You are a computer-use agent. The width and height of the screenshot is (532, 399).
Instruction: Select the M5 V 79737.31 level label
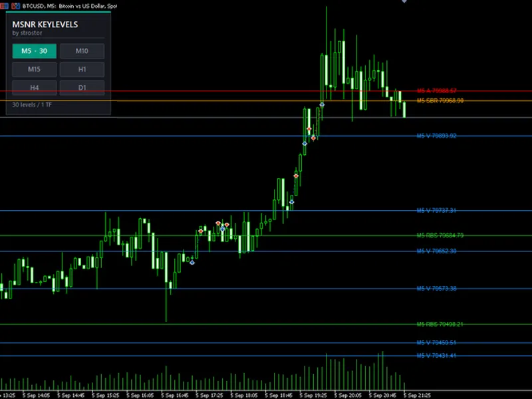(x=437, y=210)
